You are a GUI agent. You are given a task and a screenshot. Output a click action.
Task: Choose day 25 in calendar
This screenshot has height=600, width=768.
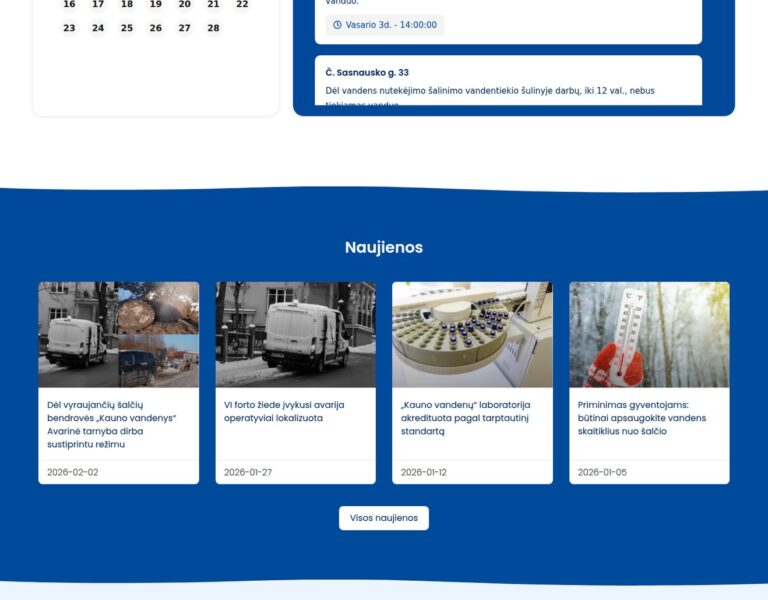[127, 28]
